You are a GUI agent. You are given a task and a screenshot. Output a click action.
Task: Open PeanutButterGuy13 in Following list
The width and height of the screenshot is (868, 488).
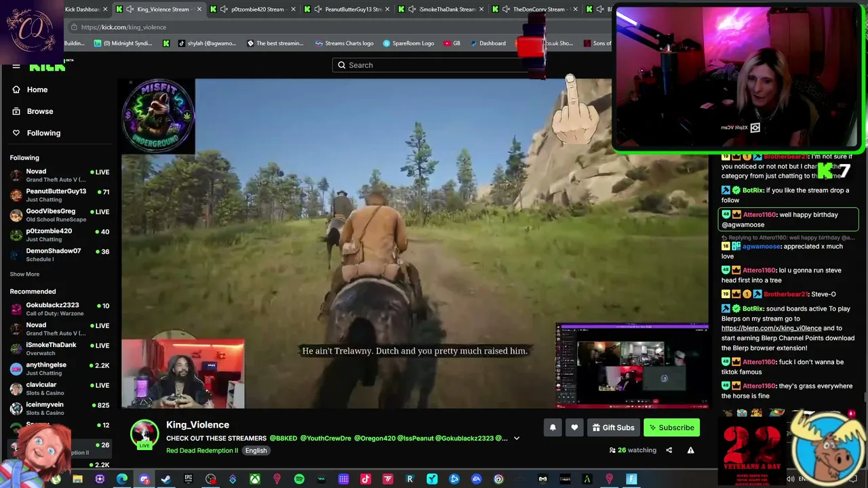tap(59, 195)
